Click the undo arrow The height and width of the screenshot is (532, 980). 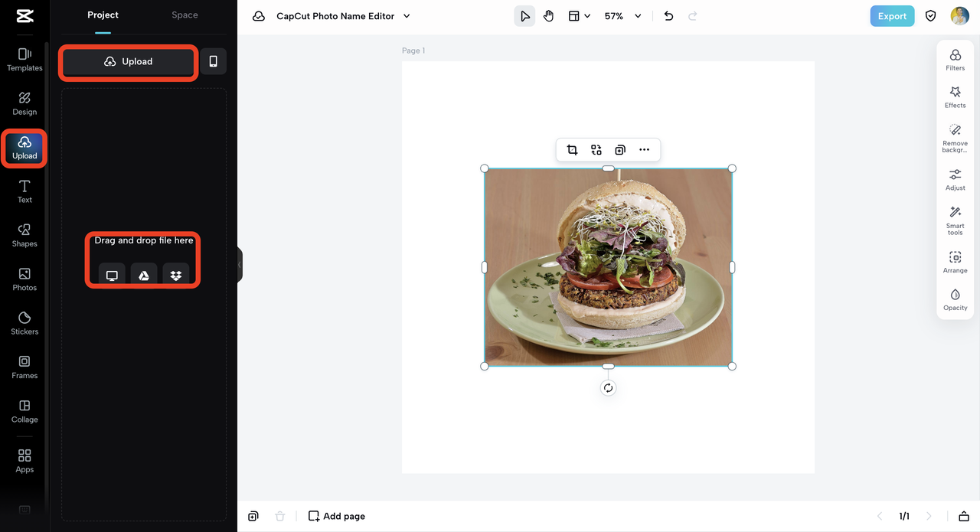pos(668,16)
